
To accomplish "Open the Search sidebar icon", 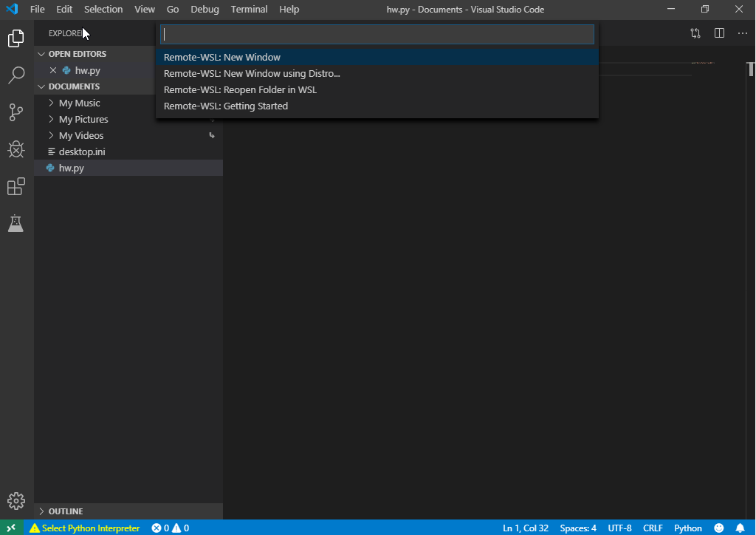I will click(16, 75).
